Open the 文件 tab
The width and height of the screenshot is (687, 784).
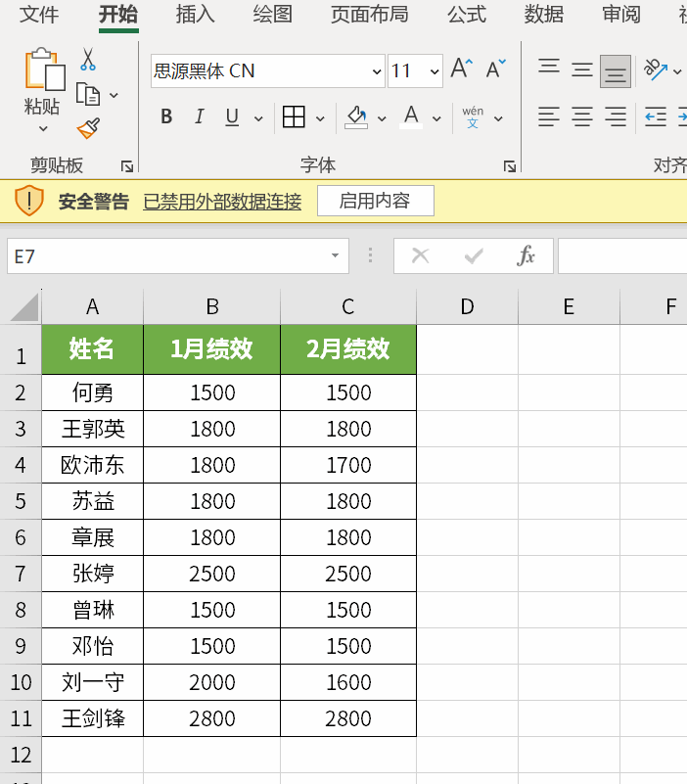pyautogui.click(x=39, y=14)
